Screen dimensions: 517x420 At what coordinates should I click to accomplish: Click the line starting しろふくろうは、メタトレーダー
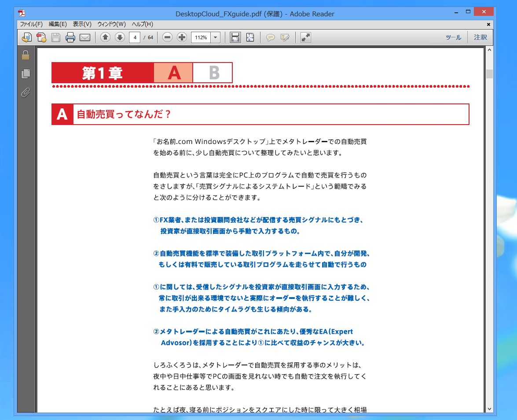coord(258,365)
